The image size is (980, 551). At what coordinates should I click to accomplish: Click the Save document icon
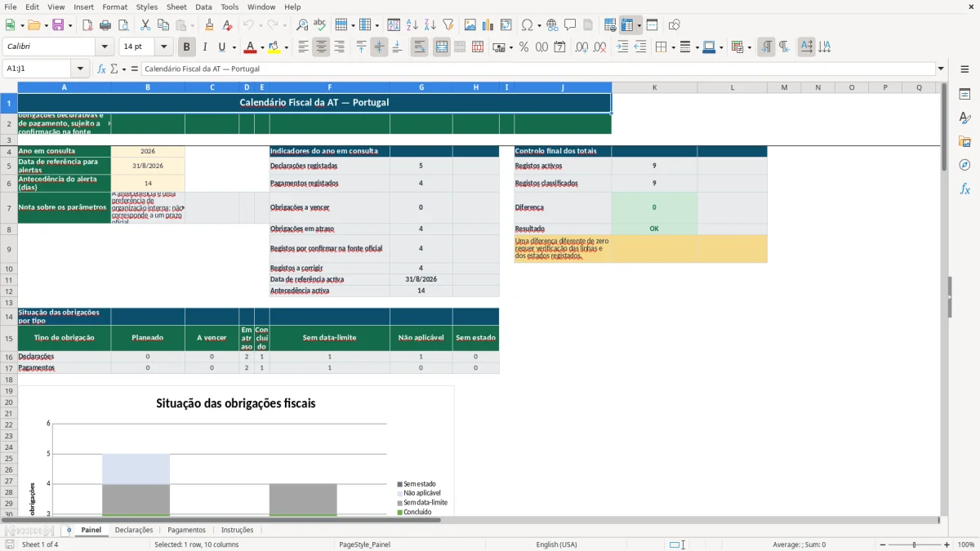[x=58, y=25]
